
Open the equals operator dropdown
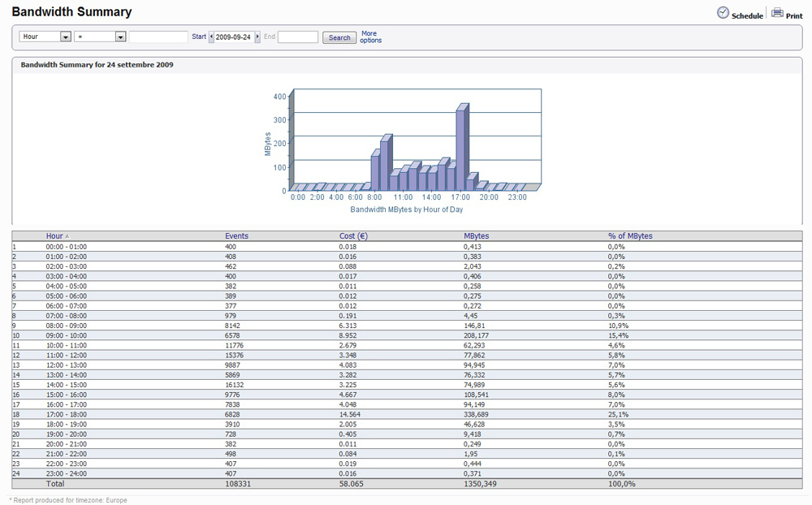[x=100, y=37]
